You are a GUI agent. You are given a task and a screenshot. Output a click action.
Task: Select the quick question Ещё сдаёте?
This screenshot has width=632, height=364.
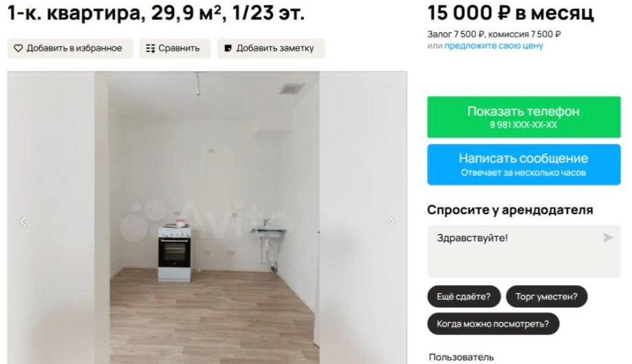click(464, 297)
